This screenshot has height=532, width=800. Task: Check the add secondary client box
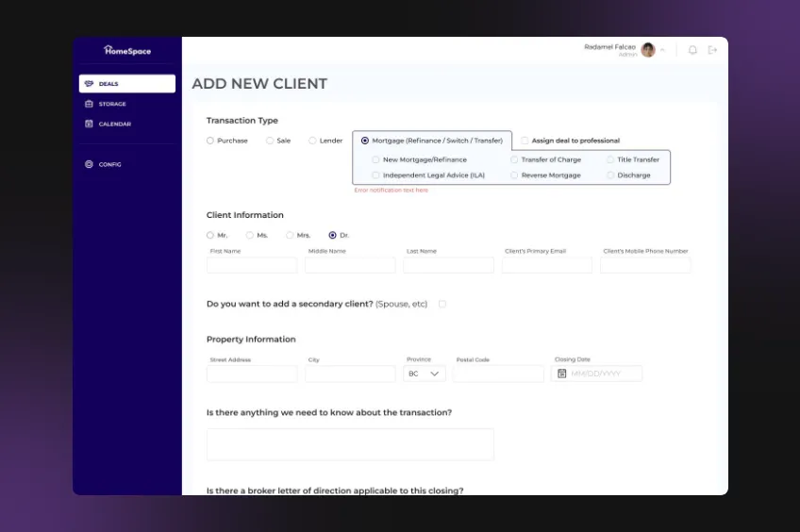pyautogui.click(x=442, y=304)
